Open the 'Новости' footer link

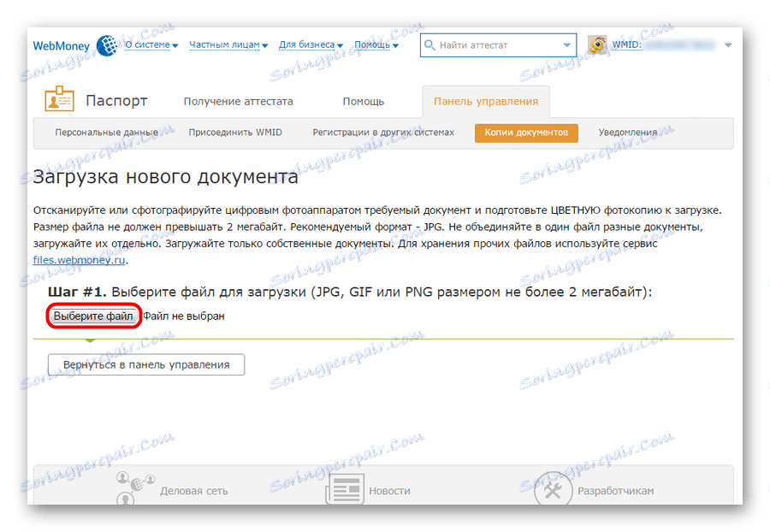[389, 491]
